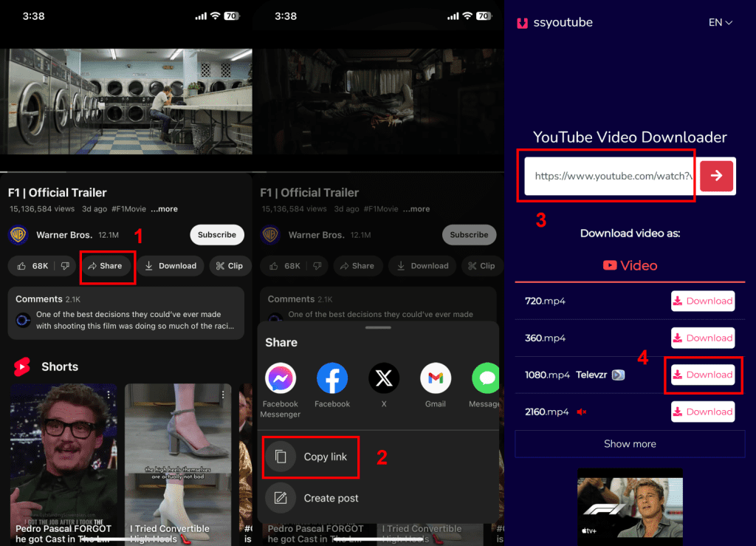
Task: Send the video link via Gmail
Action: (436, 378)
